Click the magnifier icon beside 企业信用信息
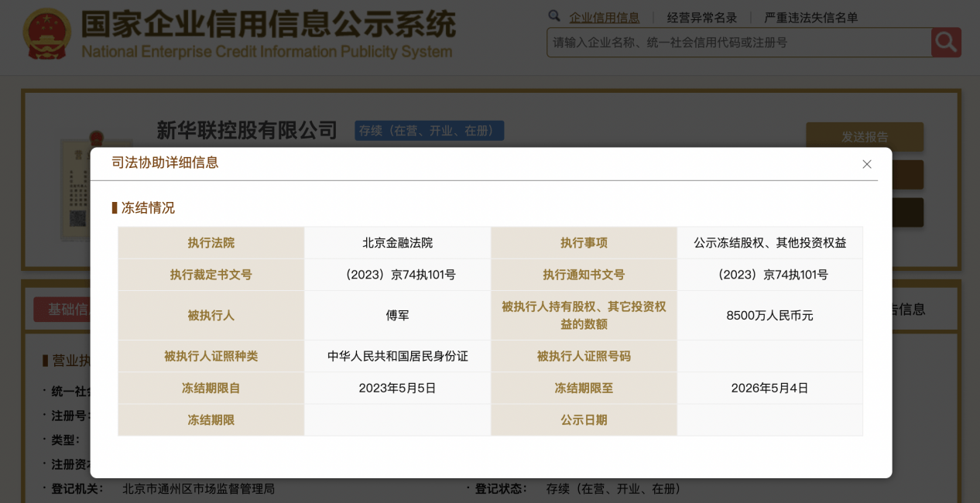The image size is (980, 503). [554, 15]
